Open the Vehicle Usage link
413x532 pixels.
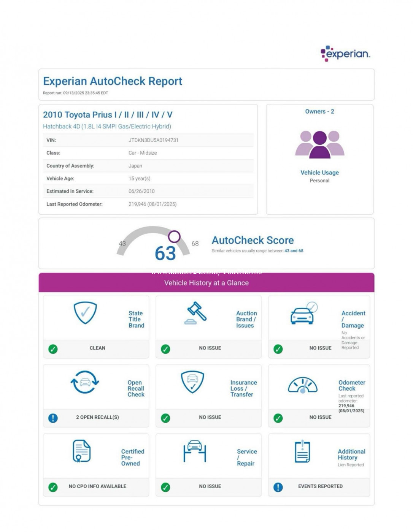[319, 173]
